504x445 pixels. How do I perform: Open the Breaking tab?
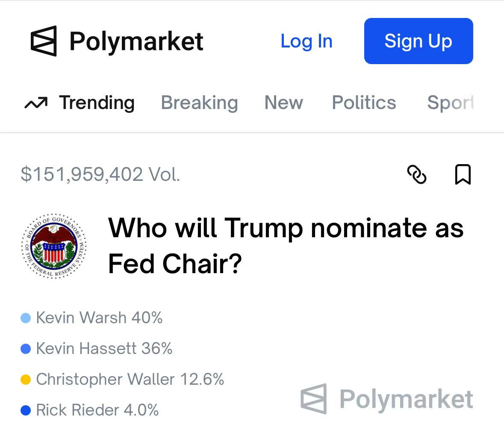point(199,103)
